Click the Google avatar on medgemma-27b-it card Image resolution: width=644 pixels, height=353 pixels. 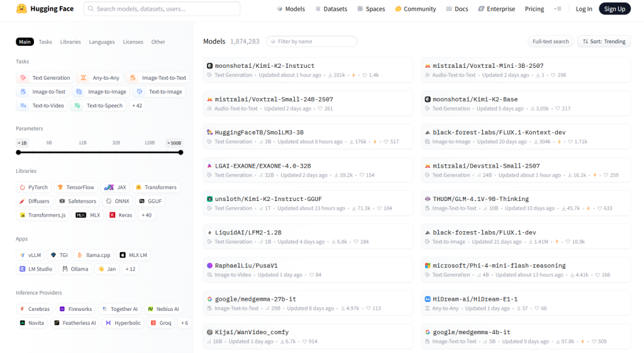coord(209,299)
